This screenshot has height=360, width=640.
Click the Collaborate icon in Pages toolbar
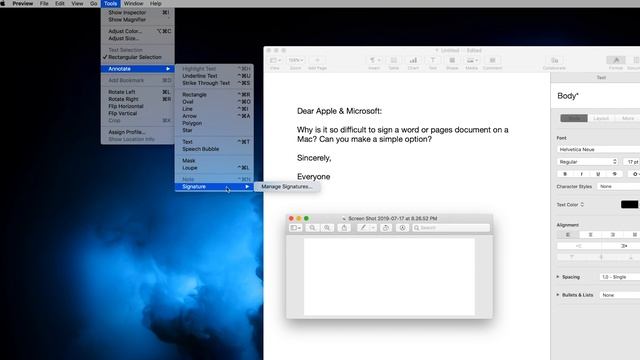[x=554, y=60]
